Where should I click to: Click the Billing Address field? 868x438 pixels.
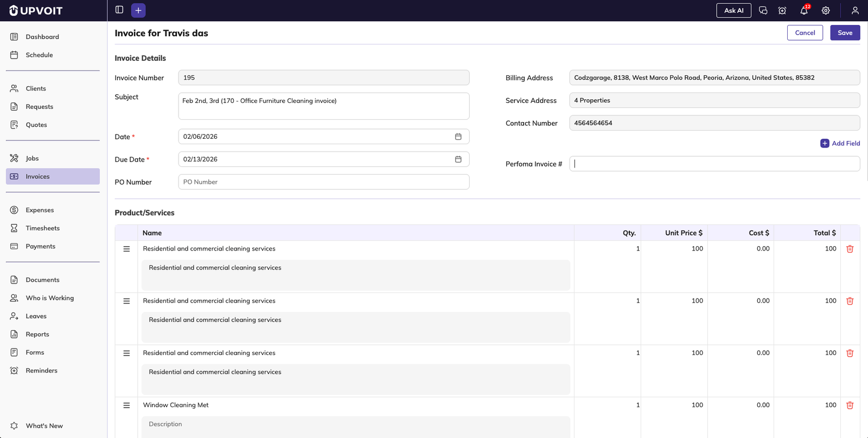point(714,78)
